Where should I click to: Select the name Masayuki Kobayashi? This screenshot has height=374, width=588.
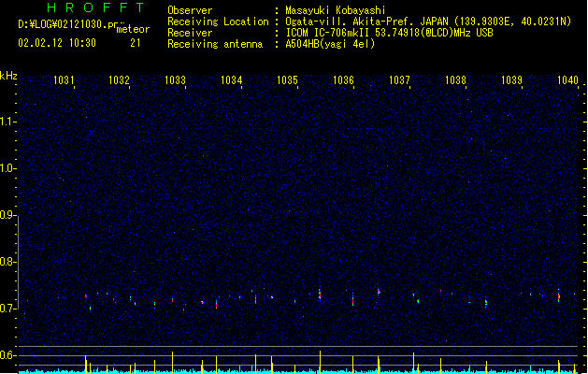click(336, 10)
